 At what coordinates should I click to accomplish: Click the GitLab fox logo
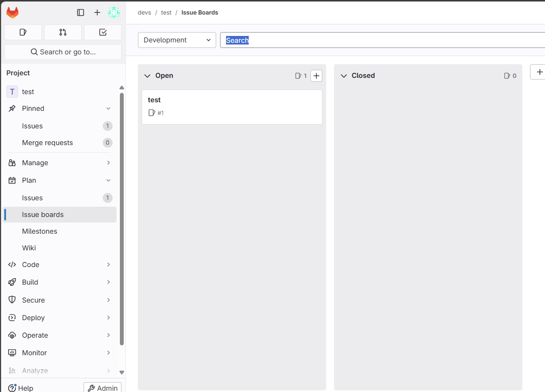[12, 12]
